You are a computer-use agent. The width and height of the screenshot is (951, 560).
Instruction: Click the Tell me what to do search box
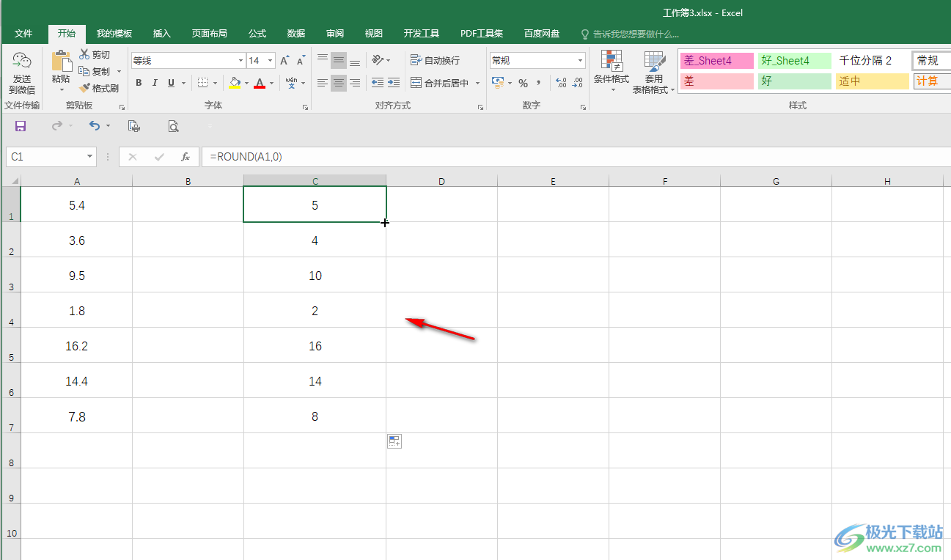point(631,34)
